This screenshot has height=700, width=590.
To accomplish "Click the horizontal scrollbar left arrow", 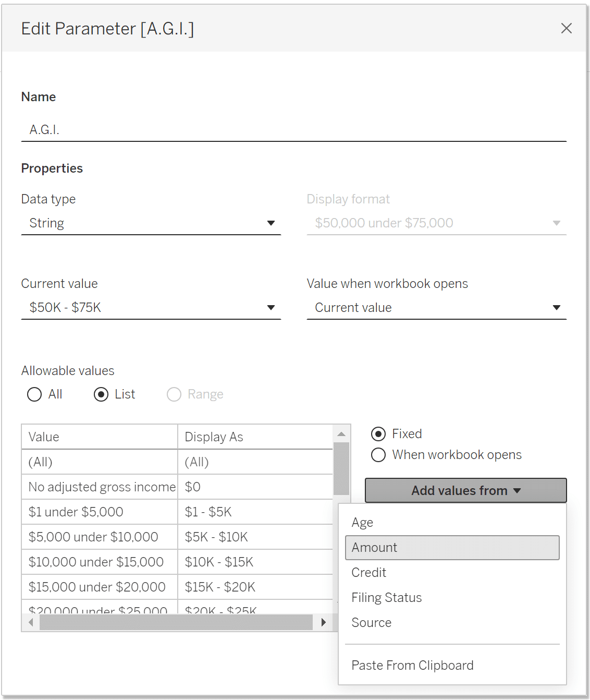I will [x=31, y=622].
